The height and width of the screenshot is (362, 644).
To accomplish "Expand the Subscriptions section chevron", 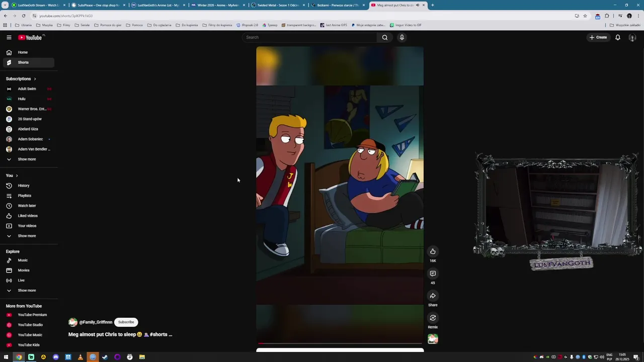I will pos(35,79).
